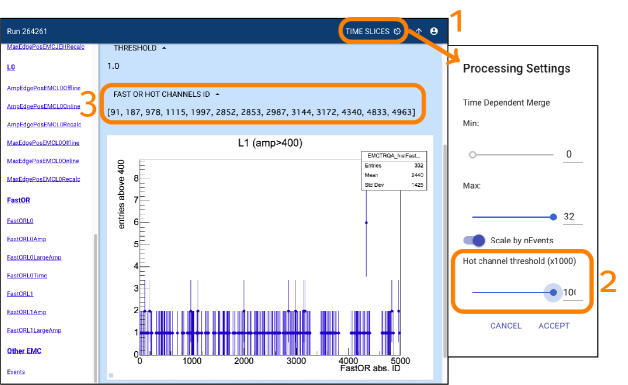
Task: Click the TIME SLICES menu label
Action: coord(367,31)
